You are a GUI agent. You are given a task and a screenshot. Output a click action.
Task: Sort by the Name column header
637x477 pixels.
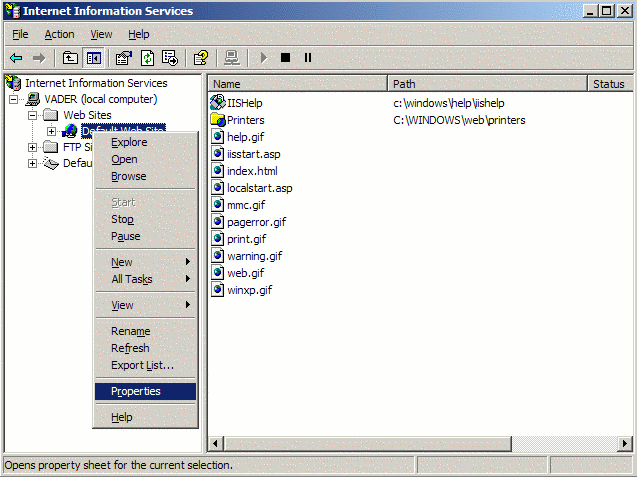pyautogui.click(x=298, y=84)
